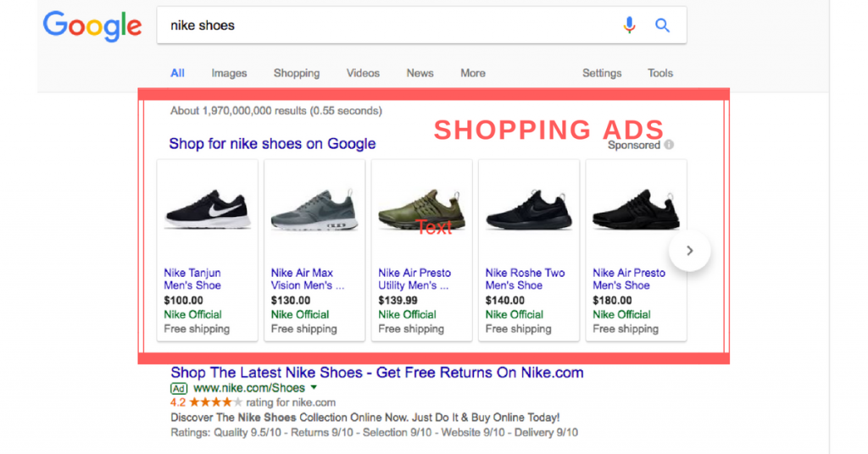Click Nike Official under the $140.00 shoe

tap(515, 314)
